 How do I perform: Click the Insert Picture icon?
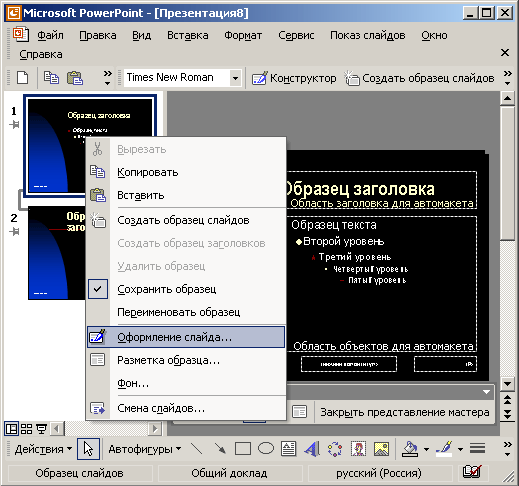[x=381, y=449]
